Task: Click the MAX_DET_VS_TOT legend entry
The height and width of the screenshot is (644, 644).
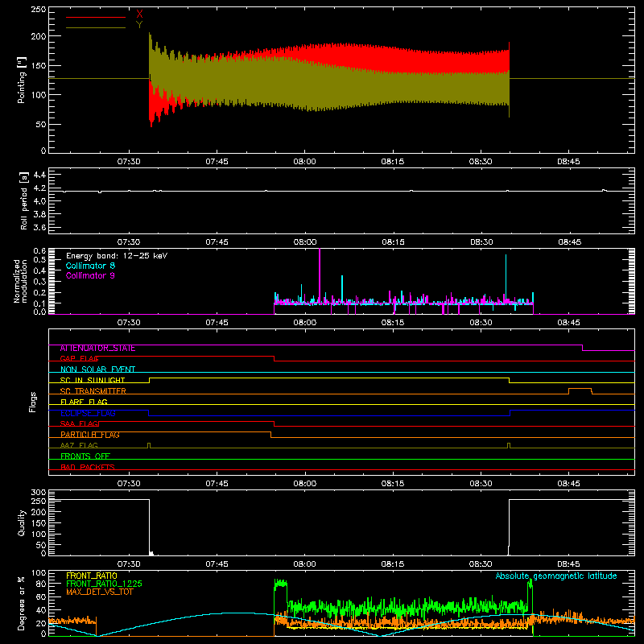Action: pos(100,592)
